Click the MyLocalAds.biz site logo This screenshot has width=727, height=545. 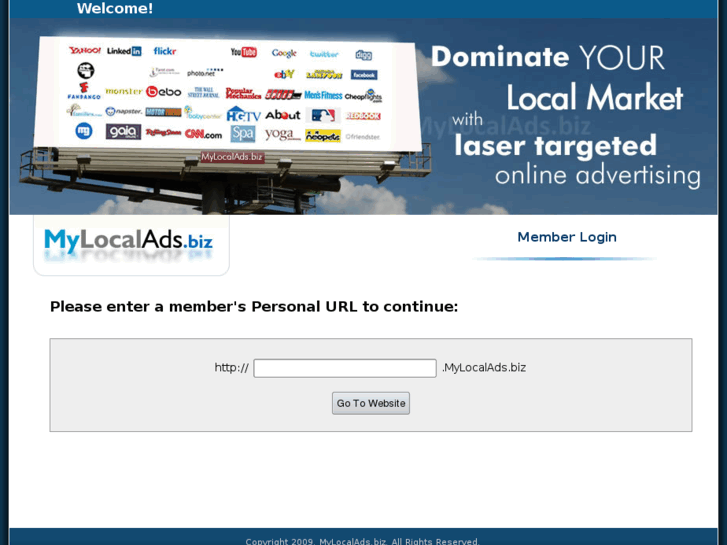pyautogui.click(x=128, y=242)
